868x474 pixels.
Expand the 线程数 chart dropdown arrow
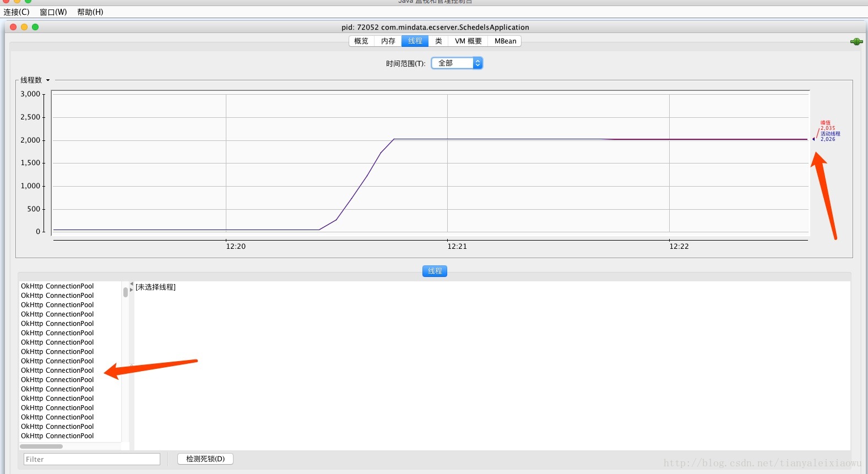(48, 80)
